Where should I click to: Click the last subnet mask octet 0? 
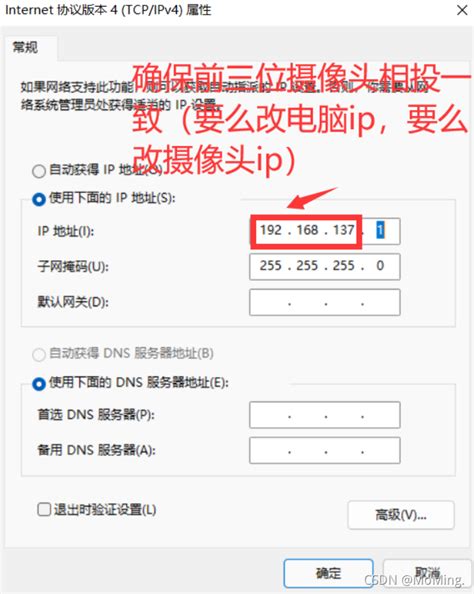click(x=380, y=266)
